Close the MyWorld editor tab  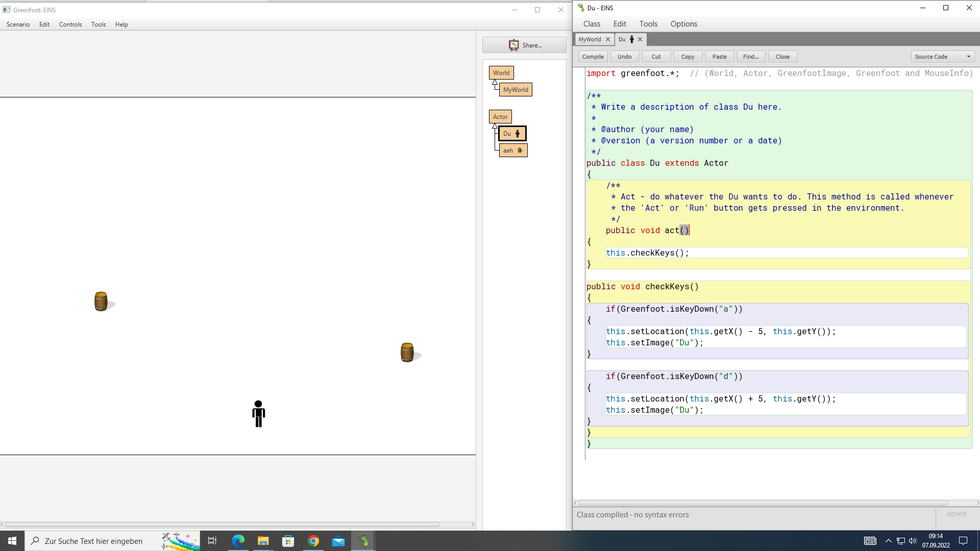click(608, 39)
